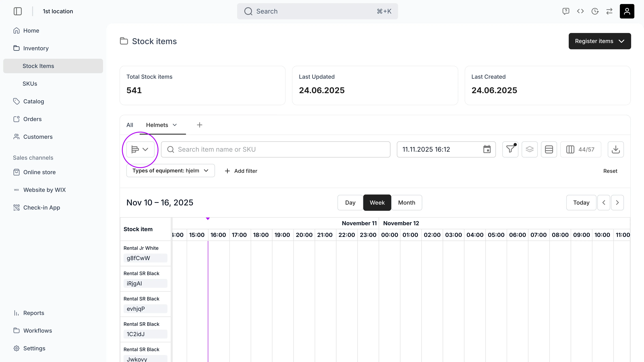
Task: Open the activity history clock icon
Action: 595,11
